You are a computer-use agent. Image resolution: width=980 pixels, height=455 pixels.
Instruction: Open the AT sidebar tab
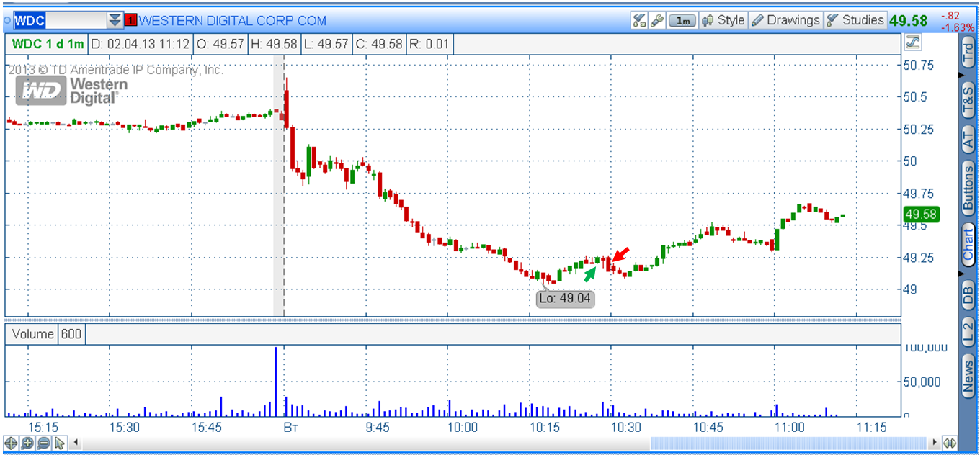(968, 139)
